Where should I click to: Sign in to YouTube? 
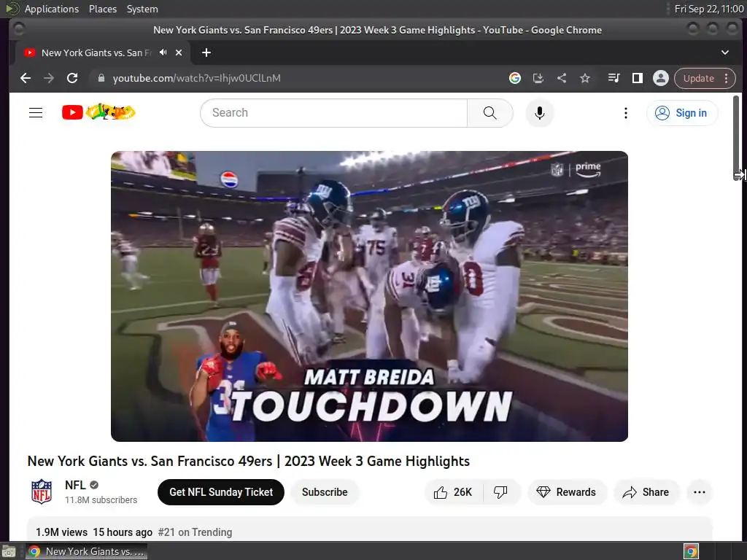pyautogui.click(x=682, y=113)
